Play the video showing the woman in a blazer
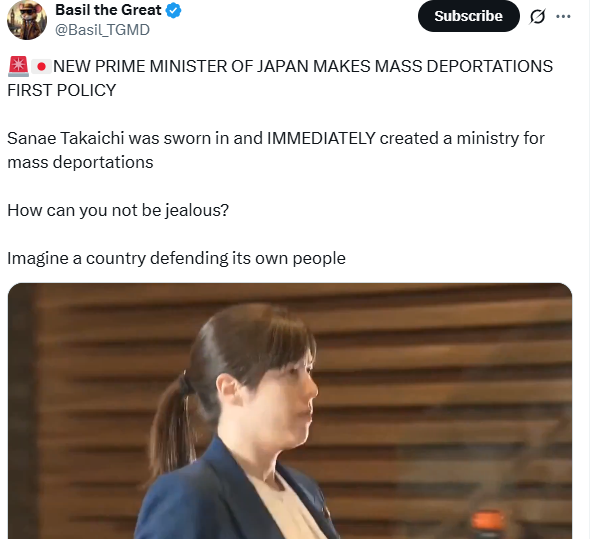 (x=290, y=411)
